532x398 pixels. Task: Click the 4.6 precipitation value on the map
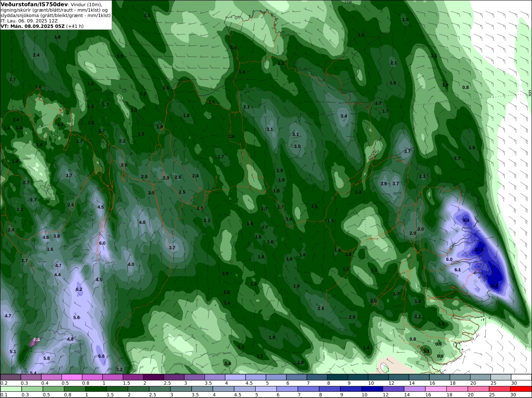pyautogui.click(x=46, y=238)
